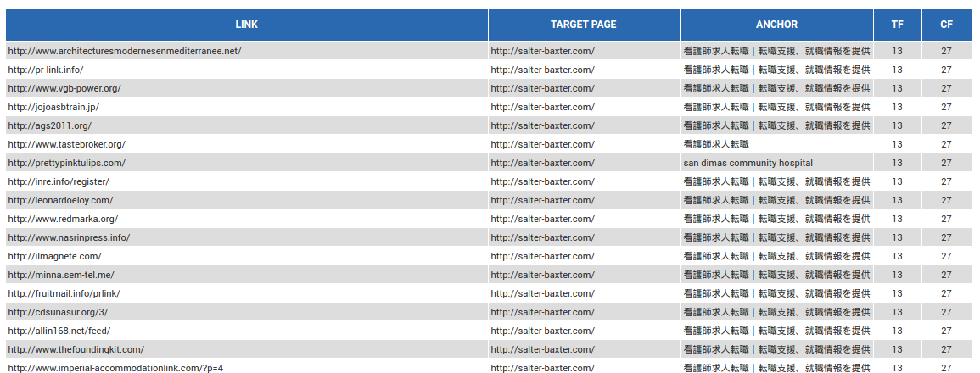Open inre.info/register link

click(x=59, y=181)
